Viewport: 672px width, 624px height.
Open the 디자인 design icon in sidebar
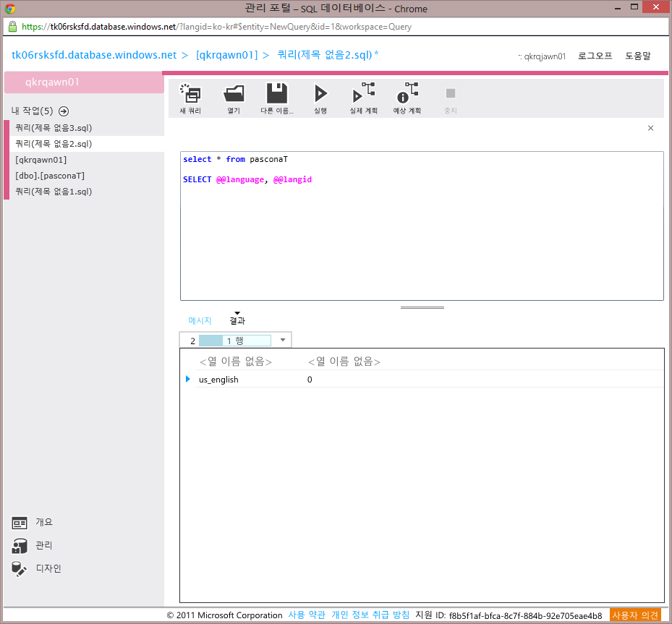tap(19, 569)
